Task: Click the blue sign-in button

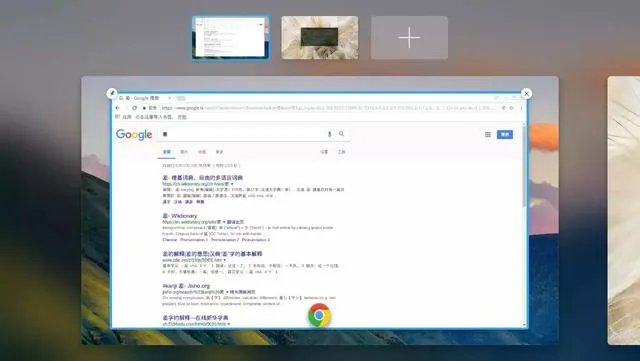Action: click(x=505, y=134)
